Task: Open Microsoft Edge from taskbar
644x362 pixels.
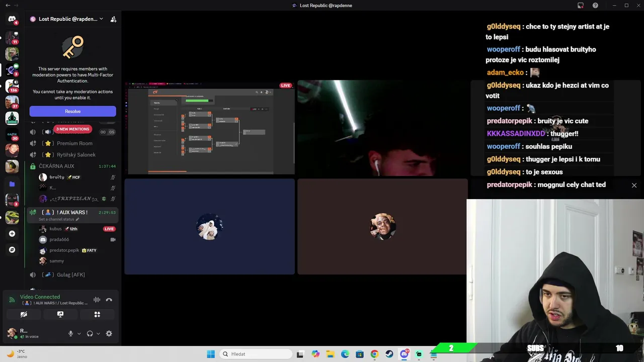Action: (345, 354)
